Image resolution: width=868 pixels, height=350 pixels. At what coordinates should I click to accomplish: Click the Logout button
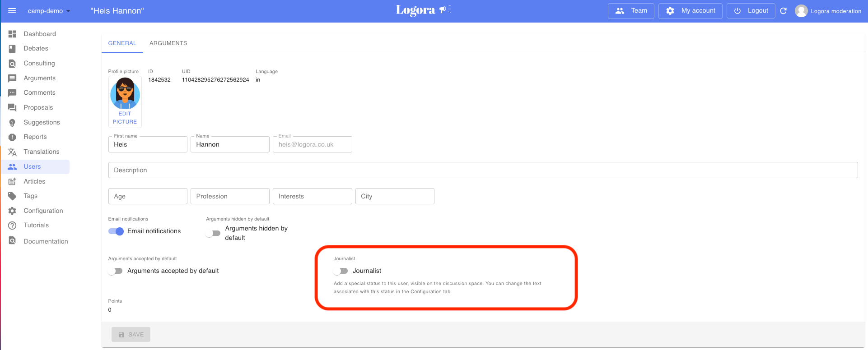751,11
